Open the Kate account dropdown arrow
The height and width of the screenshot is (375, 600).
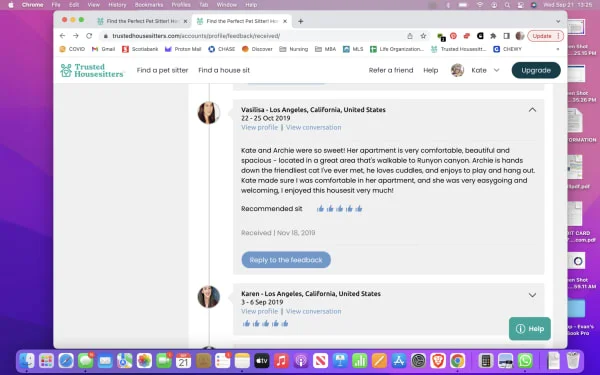pyautogui.click(x=496, y=70)
